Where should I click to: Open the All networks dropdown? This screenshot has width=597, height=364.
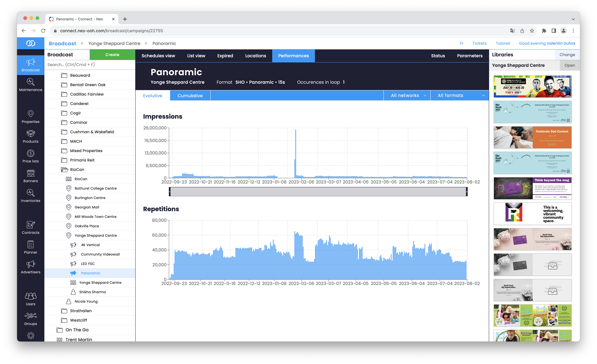(x=407, y=95)
